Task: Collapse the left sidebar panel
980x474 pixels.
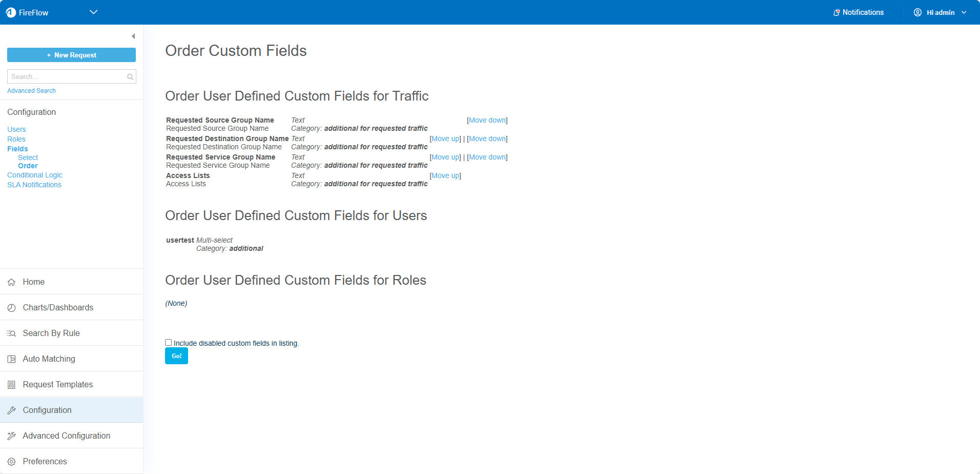Action: click(x=133, y=36)
